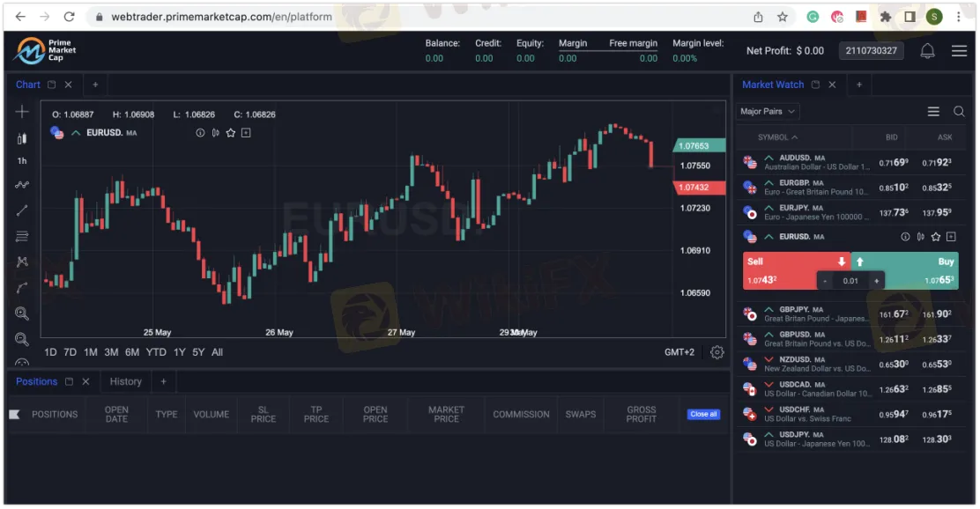Click the Close all button

click(x=703, y=414)
